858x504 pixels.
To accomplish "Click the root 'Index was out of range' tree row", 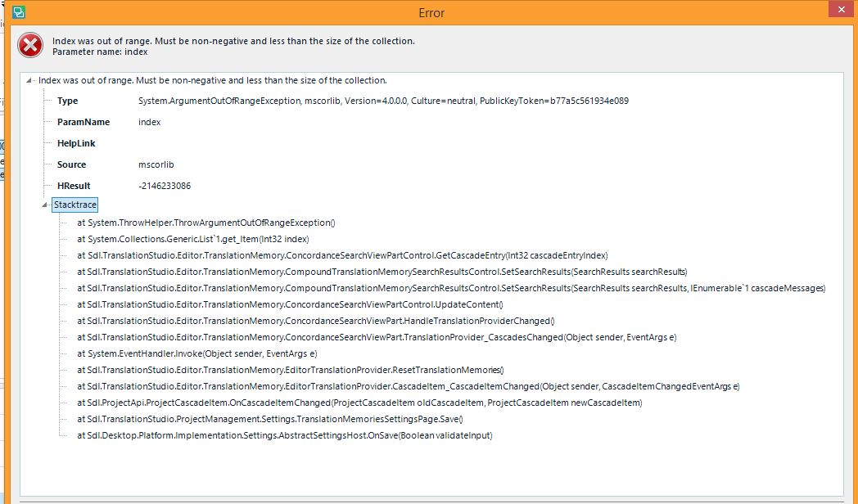I will click(x=212, y=80).
